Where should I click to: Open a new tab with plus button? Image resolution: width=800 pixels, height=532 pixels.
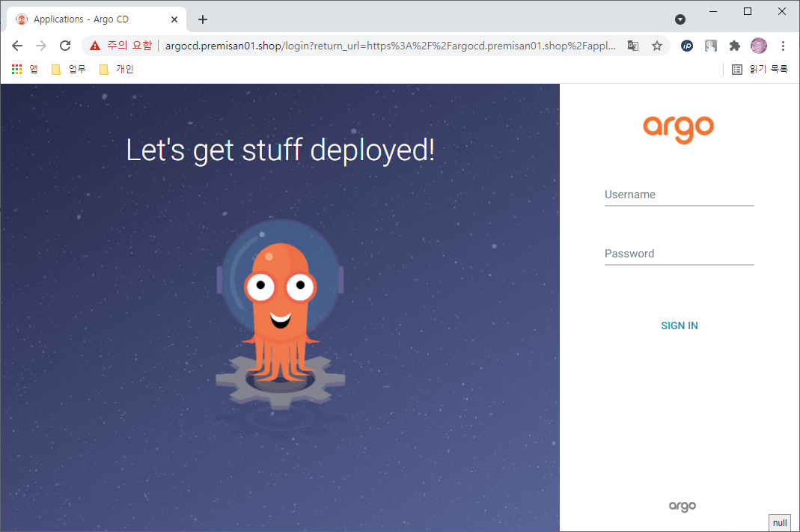coord(203,19)
